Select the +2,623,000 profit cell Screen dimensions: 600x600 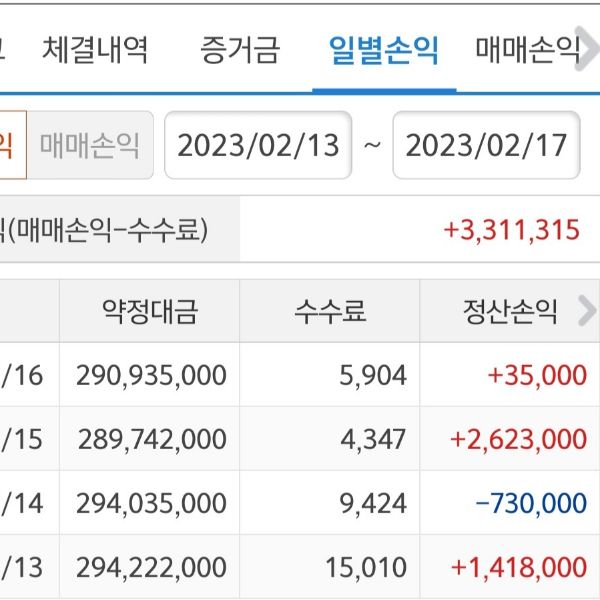[x=519, y=439]
